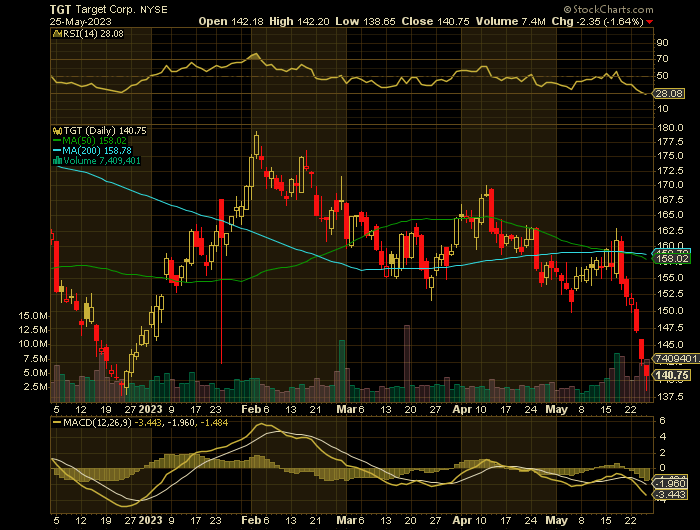This screenshot has width=700, height=530.
Task: Click the MA(200) 158.78 legend entry
Action: [97, 150]
